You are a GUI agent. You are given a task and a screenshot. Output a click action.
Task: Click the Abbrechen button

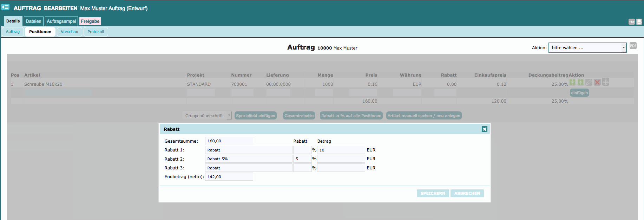pos(467,193)
